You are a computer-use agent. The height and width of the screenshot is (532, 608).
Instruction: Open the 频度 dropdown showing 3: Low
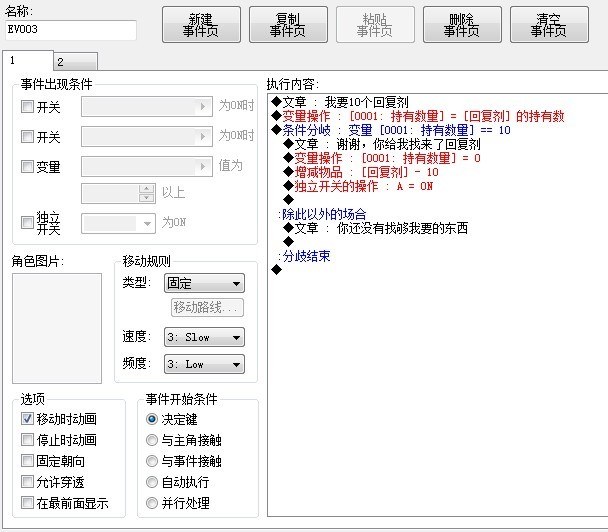(x=204, y=364)
